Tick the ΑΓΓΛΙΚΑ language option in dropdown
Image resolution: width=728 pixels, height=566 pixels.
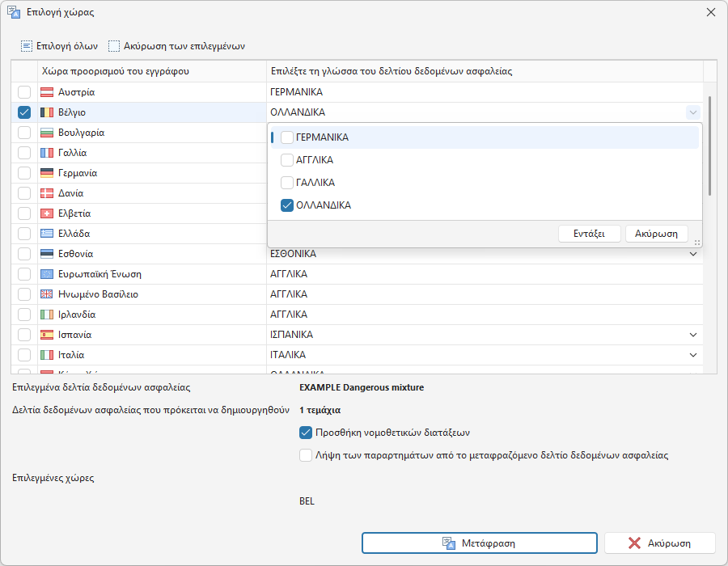pyautogui.click(x=287, y=160)
